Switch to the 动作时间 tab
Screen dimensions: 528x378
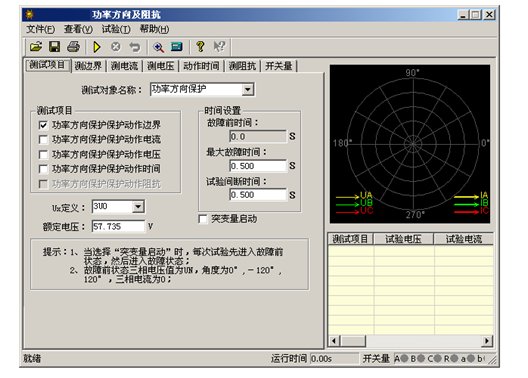coord(201,66)
